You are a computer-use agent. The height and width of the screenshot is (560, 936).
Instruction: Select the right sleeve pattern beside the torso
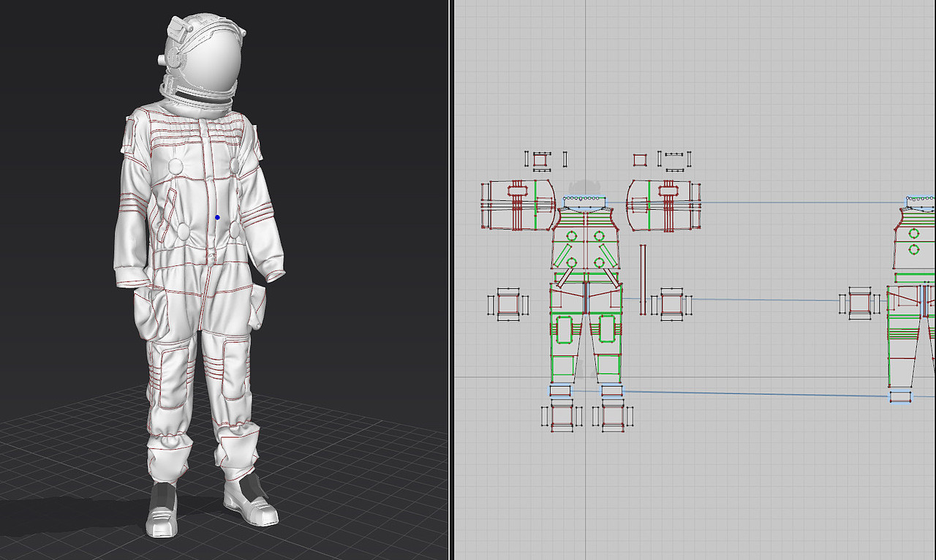[x=663, y=205]
